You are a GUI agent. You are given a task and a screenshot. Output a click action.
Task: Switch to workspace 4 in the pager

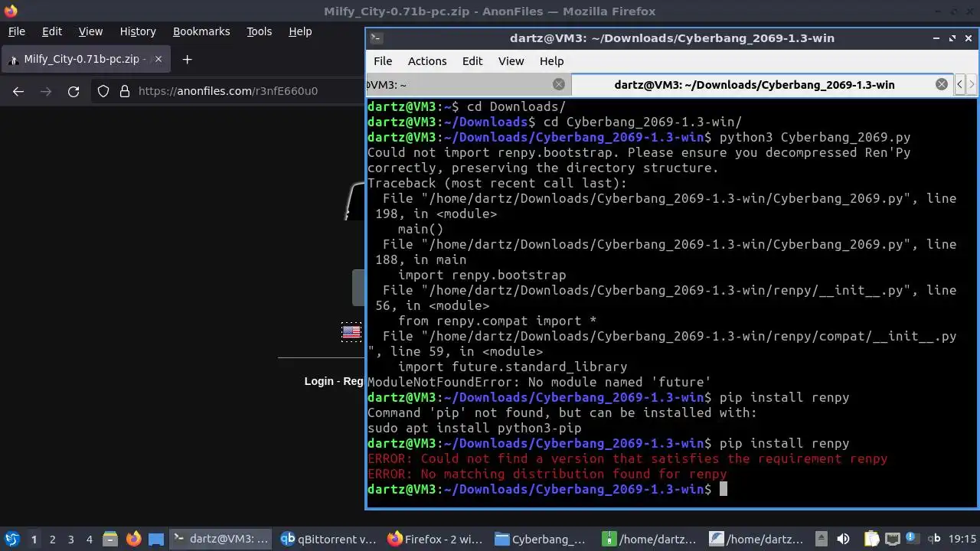pyautogui.click(x=90, y=539)
